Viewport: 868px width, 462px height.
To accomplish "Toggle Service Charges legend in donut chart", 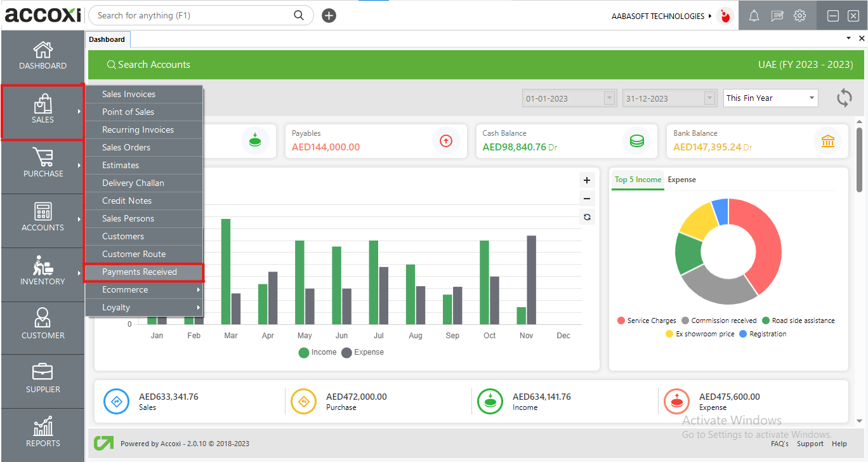I will coord(646,320).
